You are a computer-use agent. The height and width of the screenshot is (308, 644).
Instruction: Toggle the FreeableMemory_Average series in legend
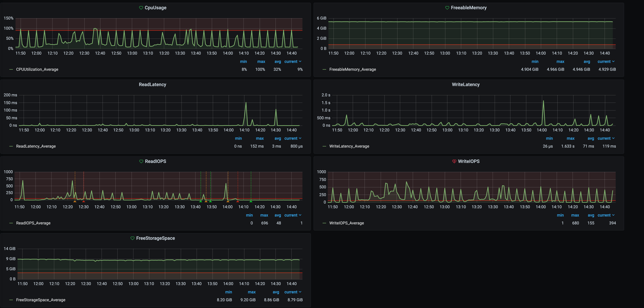(353, 69)
